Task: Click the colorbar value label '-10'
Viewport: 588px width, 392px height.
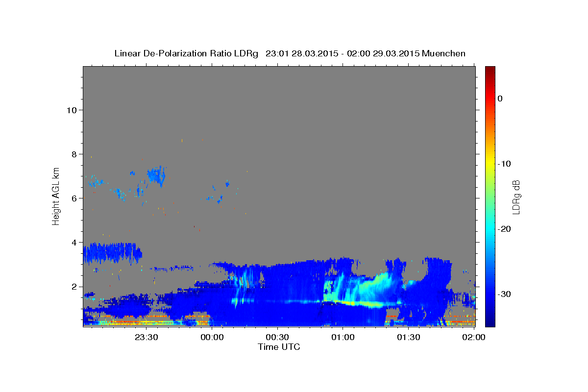Action: click(x=504, y=164)
